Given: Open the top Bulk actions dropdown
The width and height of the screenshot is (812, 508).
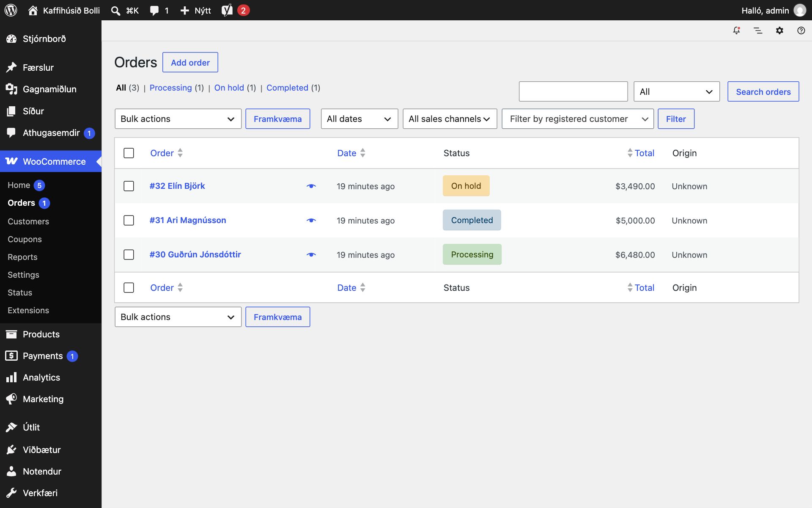Looking at the screenshot, I should [x=178, y=119].
